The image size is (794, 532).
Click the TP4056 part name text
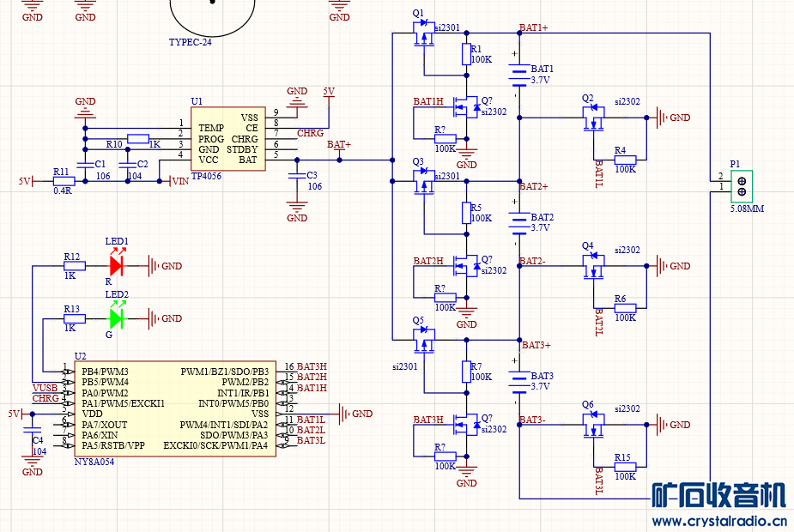[x=206, y=176]
